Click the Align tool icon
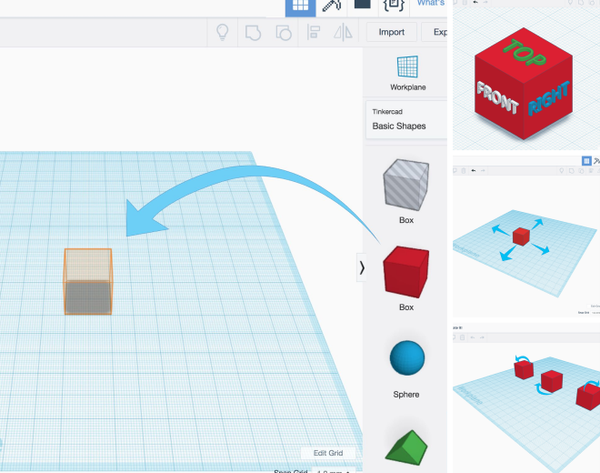The height and width of the screenshot is (473, 600). coord(313,32)
